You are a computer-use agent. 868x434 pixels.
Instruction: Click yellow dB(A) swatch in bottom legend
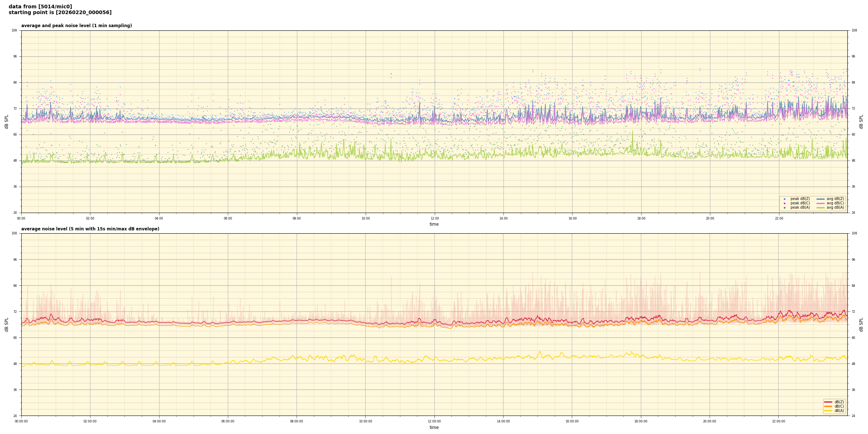click(828, 410)
